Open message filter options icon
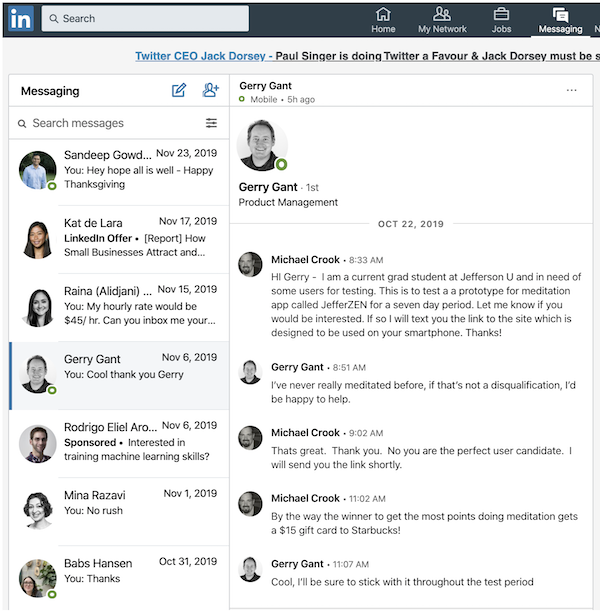This screenshot has width=600, height=615. pyautogui.click(x=211, y=123)
